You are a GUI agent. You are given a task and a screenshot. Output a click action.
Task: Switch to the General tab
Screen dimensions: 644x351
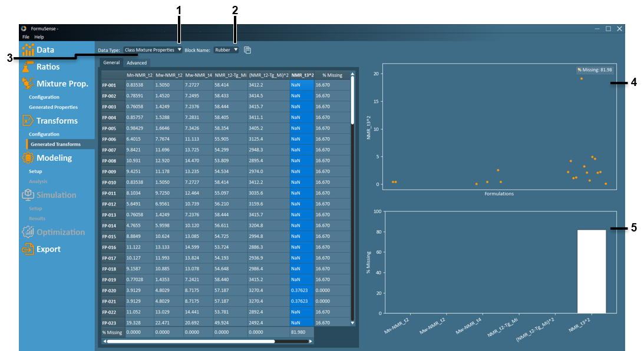click(x=111, y=62)
